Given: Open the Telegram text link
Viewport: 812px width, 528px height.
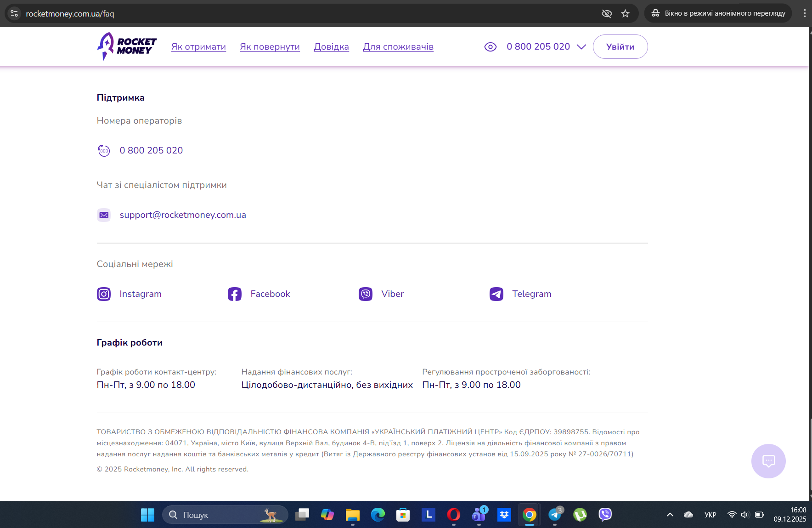Looking at the screenshot, I should pyautogui.click(x=532, y=294).
